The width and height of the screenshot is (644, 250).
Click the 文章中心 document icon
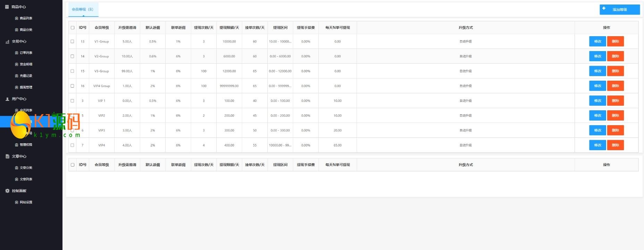click(x=7, y=156)
